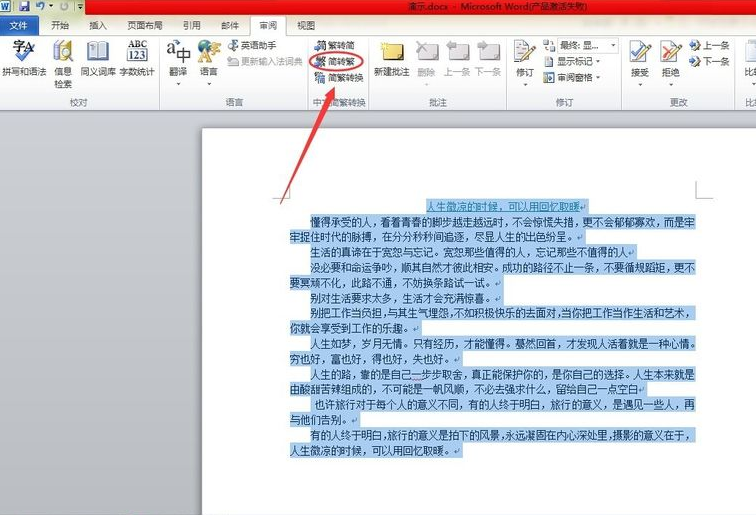Click line 别对生活要求太多
Viewport: 756px width, 515px height.
(x=401, y=298)
